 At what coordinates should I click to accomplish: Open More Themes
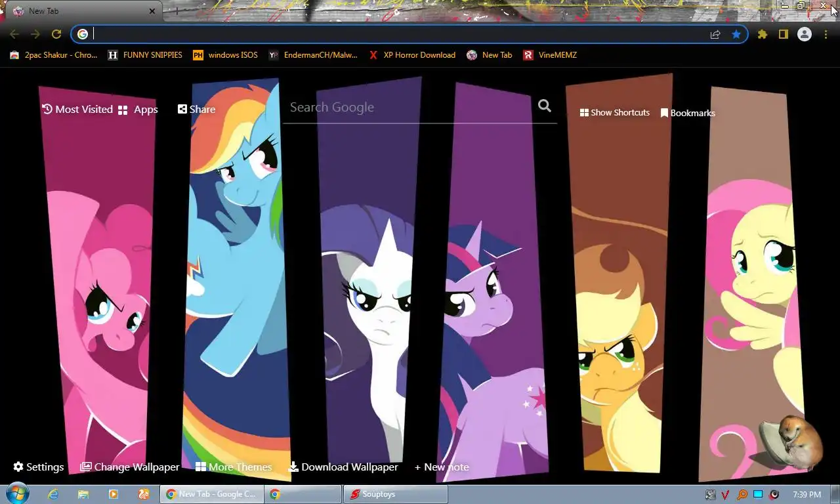point(234,467)
